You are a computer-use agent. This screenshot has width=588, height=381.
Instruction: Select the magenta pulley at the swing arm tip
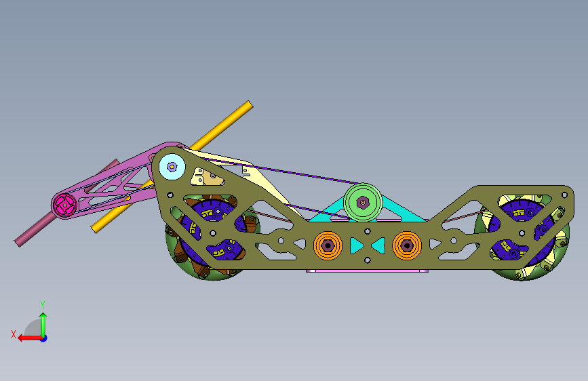[x=64, y=205]
